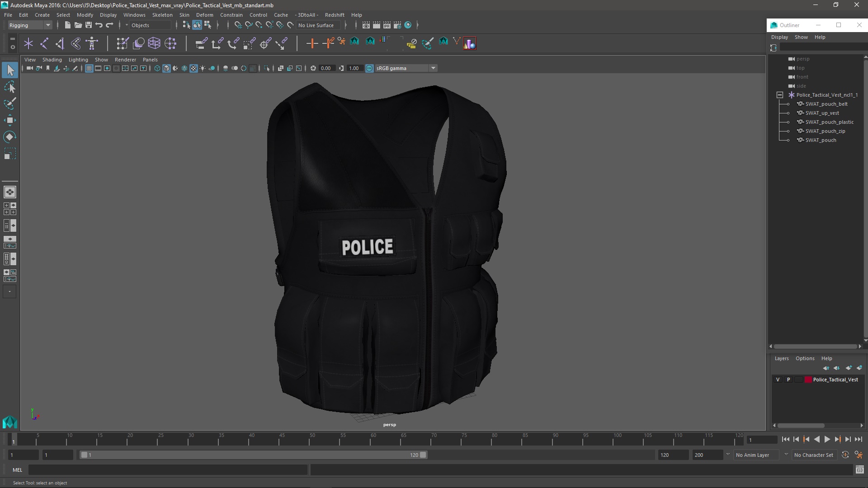Open Options menu in layer editor

[x=805, y=358]
